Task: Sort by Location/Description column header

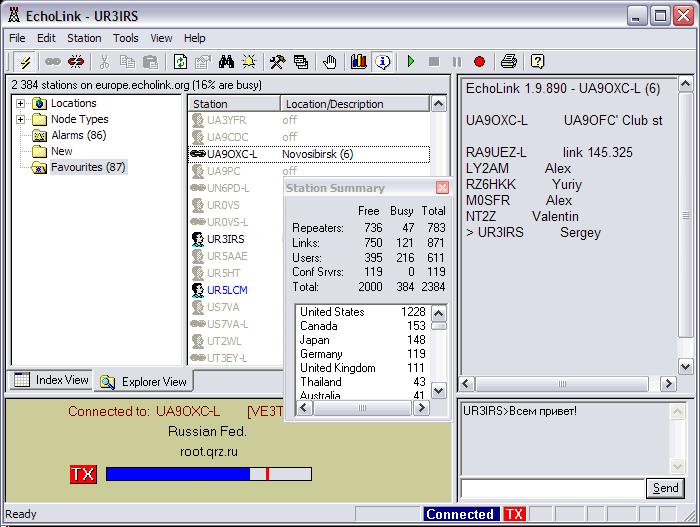Action: point(354,104)
